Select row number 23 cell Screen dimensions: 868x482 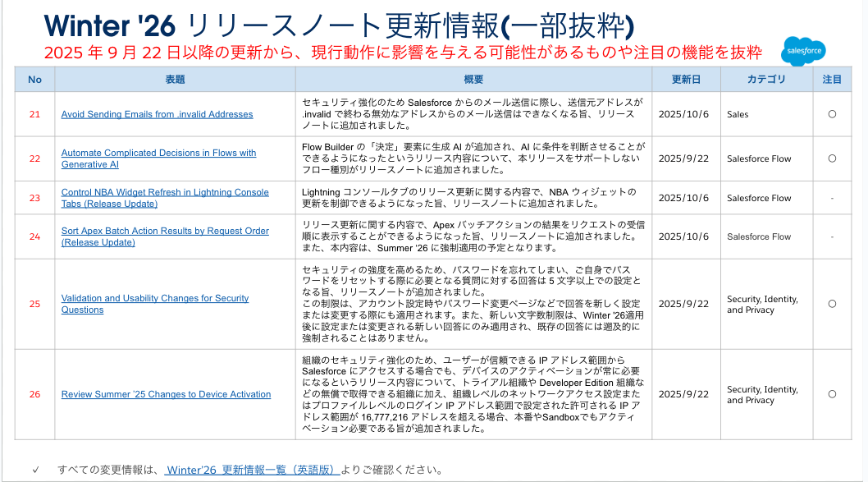[x=35, y=198]
